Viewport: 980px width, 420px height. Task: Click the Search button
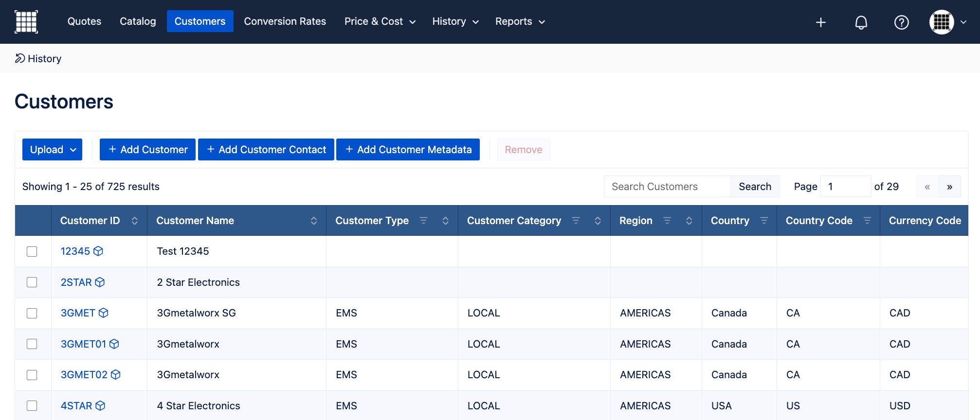[x=755, y=187]
